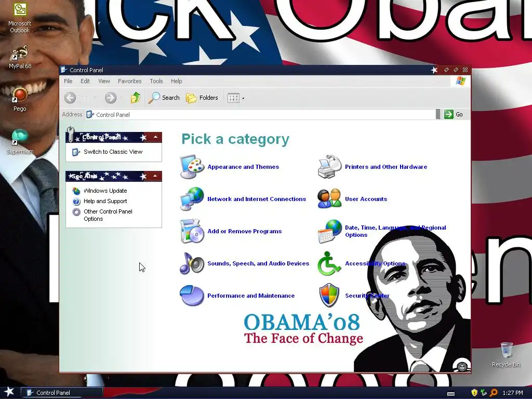532x399 pixels.
Task: Open the Views button dropdown arrow
Action: click(243, 98)
